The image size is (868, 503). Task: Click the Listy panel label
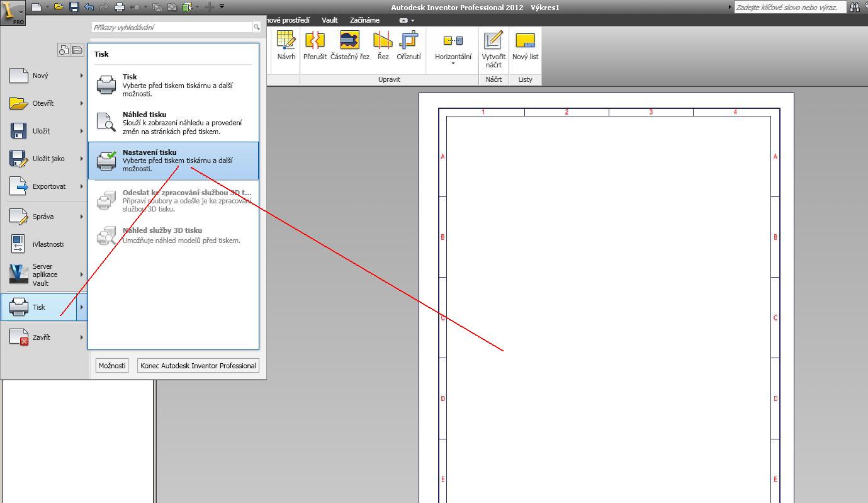click(x=525, y=79)
